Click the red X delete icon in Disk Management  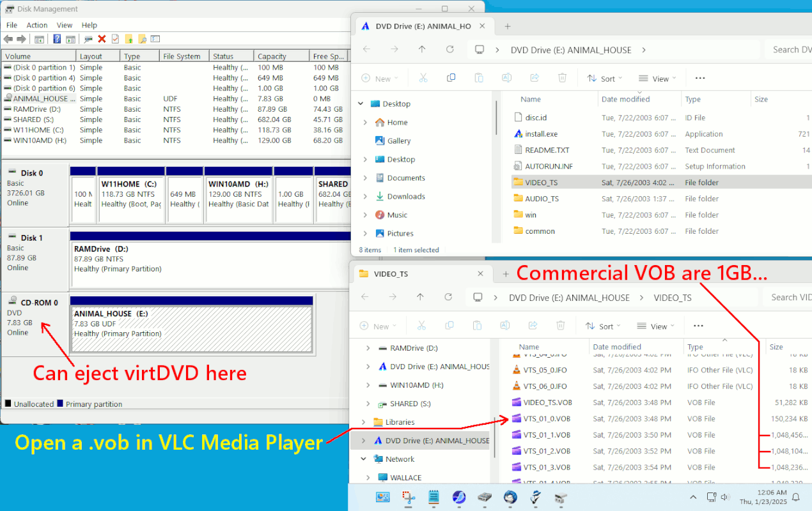click(101, 40)
